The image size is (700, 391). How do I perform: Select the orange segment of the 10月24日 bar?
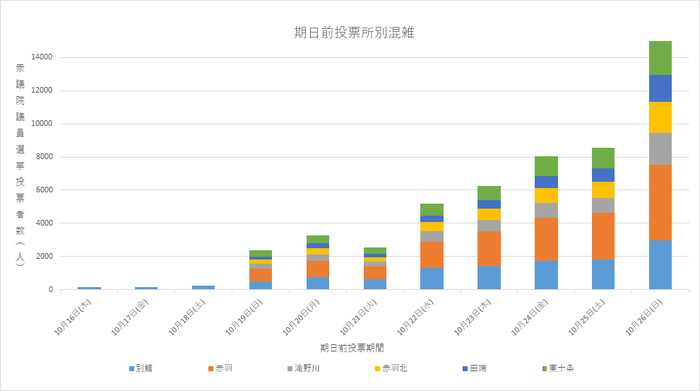546,239
